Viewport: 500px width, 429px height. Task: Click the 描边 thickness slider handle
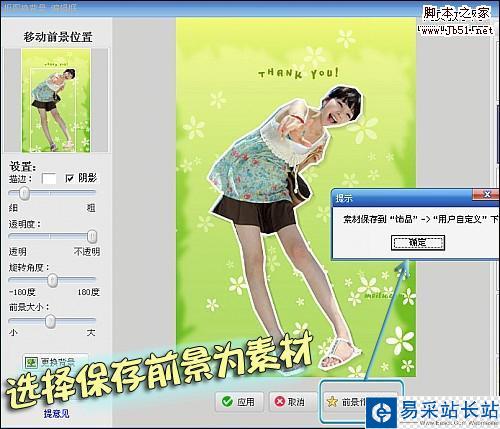(x=24, y=193)
